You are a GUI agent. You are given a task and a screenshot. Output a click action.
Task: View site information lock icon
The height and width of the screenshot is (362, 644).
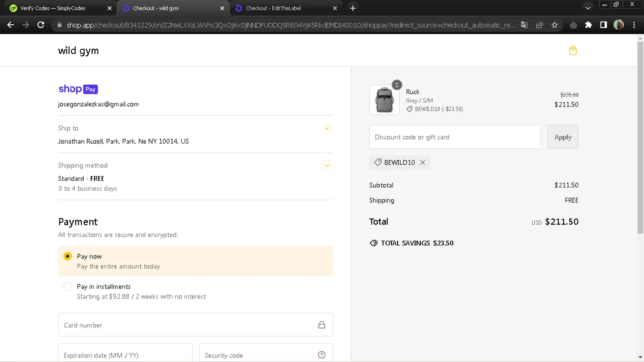coord(59,25)
